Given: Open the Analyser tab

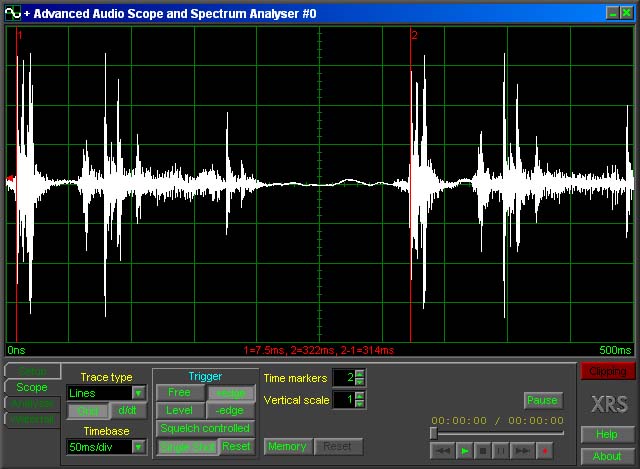Looking at the screenshot, I should click(32, 403).
